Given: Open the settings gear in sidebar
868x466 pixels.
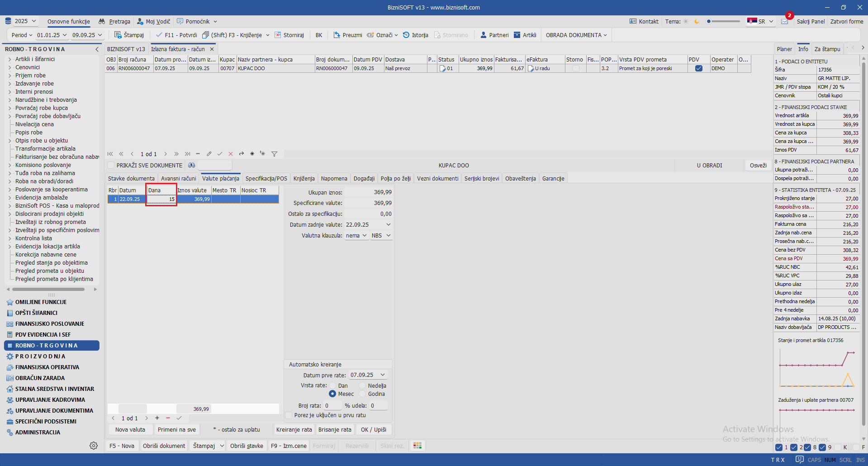Looking at the screenshot, I should point(94,446).
